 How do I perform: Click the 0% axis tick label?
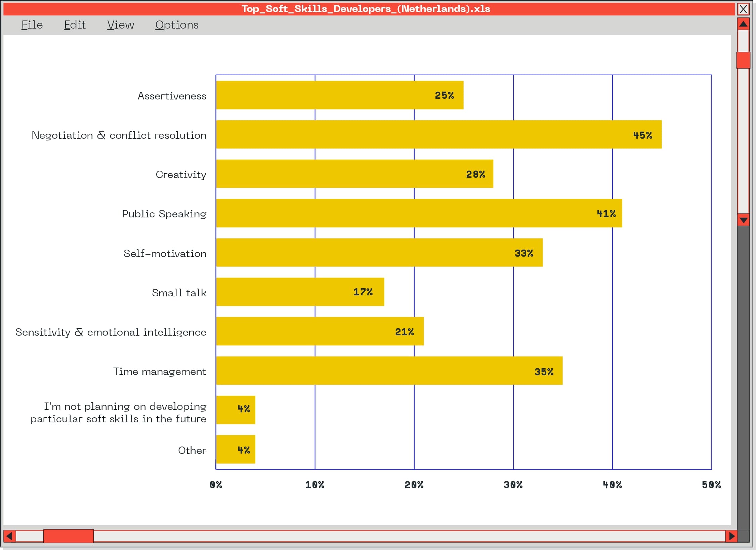click(x=216, y=484)
